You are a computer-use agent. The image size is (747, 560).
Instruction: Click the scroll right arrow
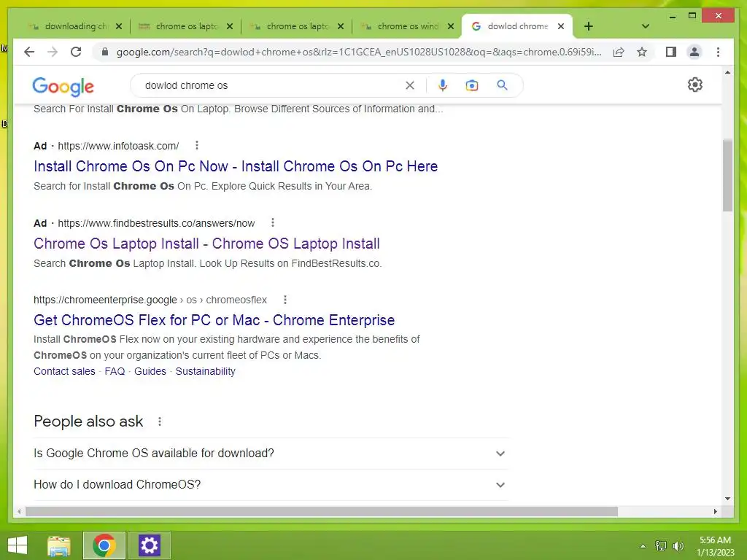pos(715,511)
